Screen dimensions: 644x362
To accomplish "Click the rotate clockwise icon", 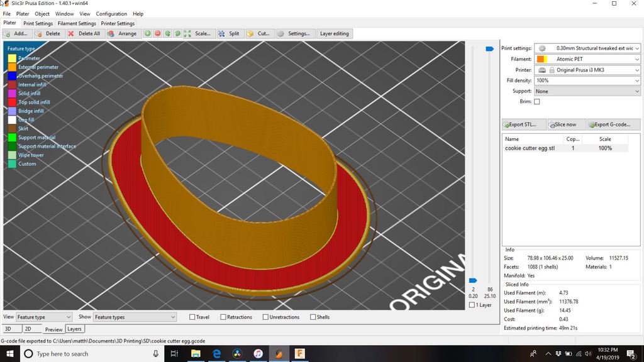I will pos(177,34).
